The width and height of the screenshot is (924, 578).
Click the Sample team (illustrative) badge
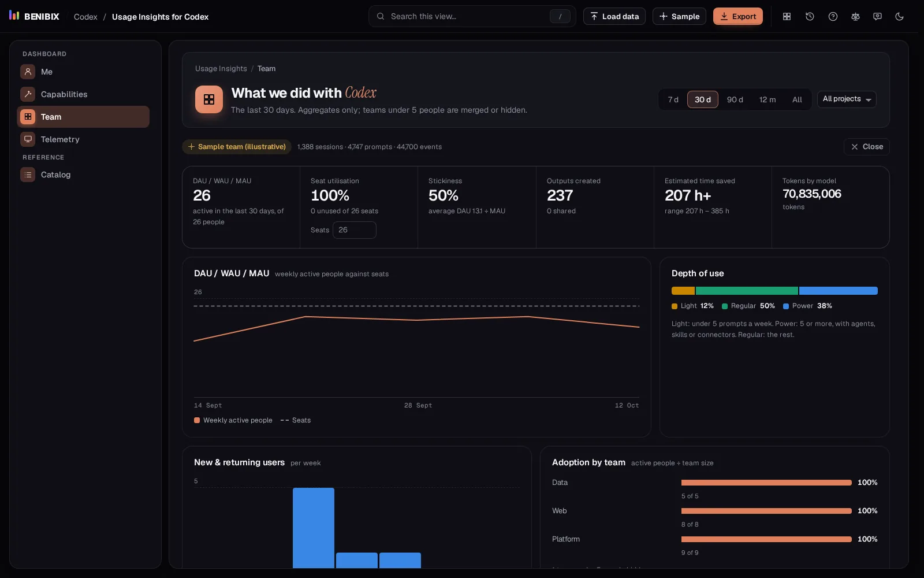237,147
